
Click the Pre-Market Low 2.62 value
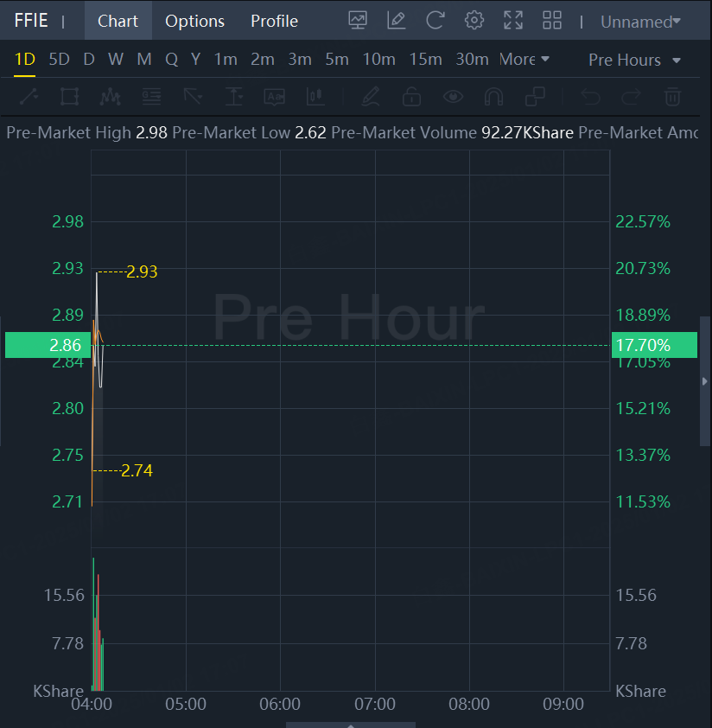coord(310,133)
